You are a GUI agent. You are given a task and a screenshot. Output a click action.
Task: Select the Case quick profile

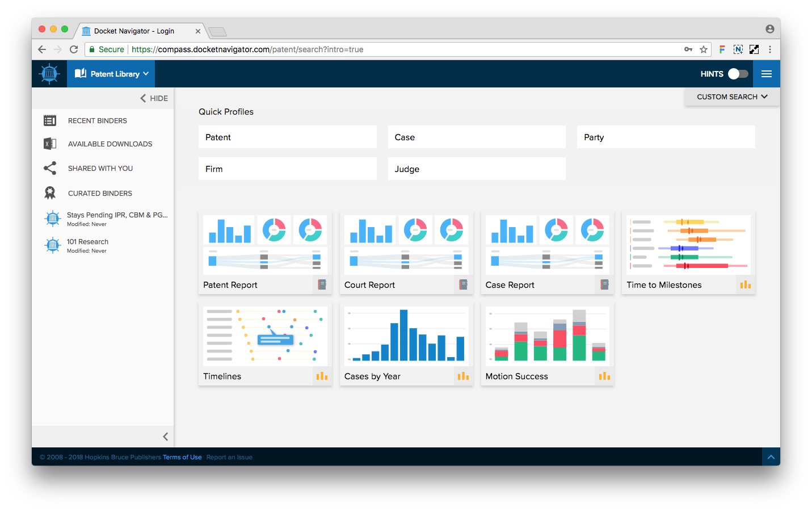pos(477,137)
